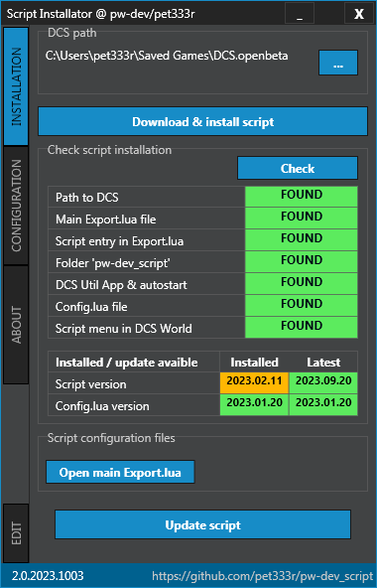Select the 'Script entry in Export.lua' row label
This screenshot has height=588, width=377.
[x=119, y=240]
